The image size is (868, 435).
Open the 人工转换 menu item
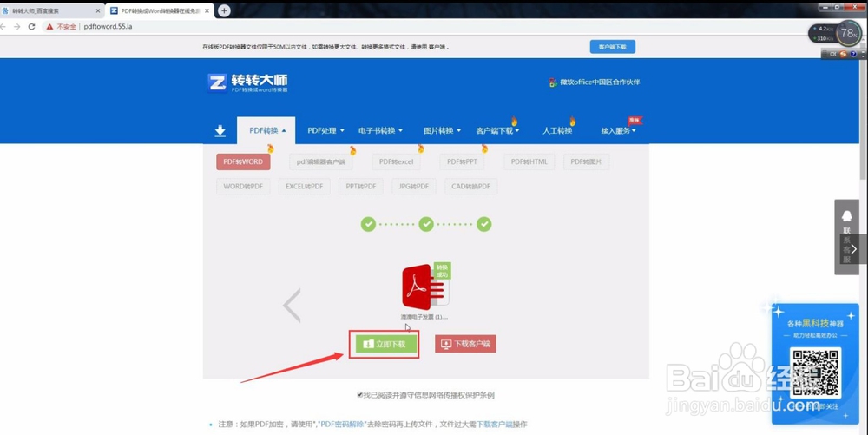click(557, 130)
